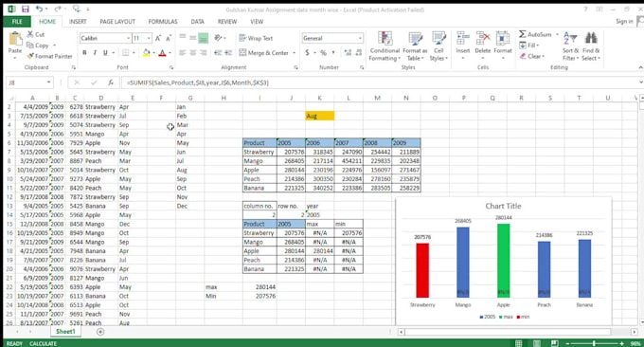Image resolution: width=644 pixels, height=347 pixels.
Task: Open Conditional Formatting menu
Action: [385, 46]
